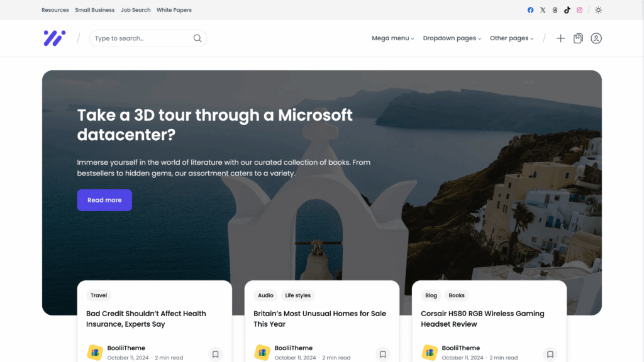Expand the Dropdown pages menu
Viewport: 644px width, 362px height.
(x=452, y=38)
